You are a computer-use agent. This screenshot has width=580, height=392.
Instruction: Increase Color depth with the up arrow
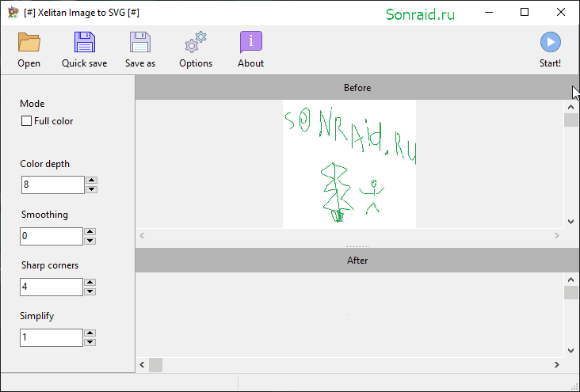(x=91, y=180)
